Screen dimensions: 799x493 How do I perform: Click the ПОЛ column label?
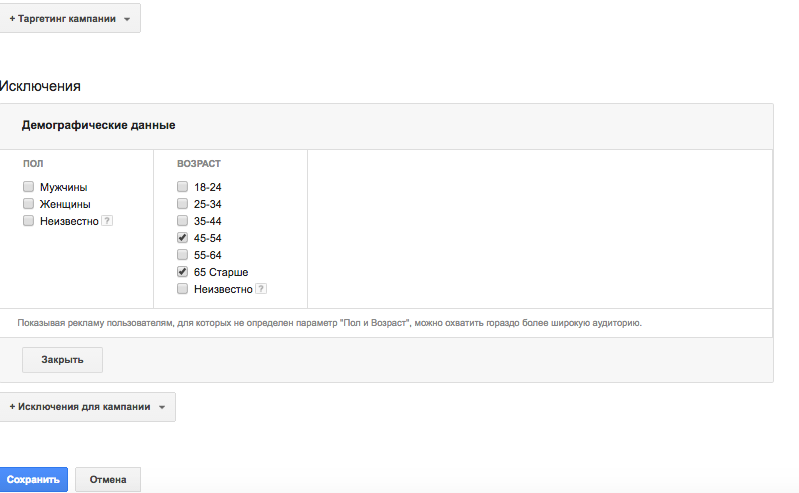(33, 164)
